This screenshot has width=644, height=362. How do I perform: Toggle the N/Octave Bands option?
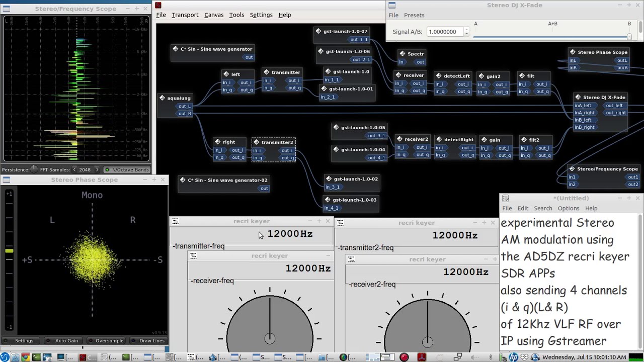pos(127,169)
